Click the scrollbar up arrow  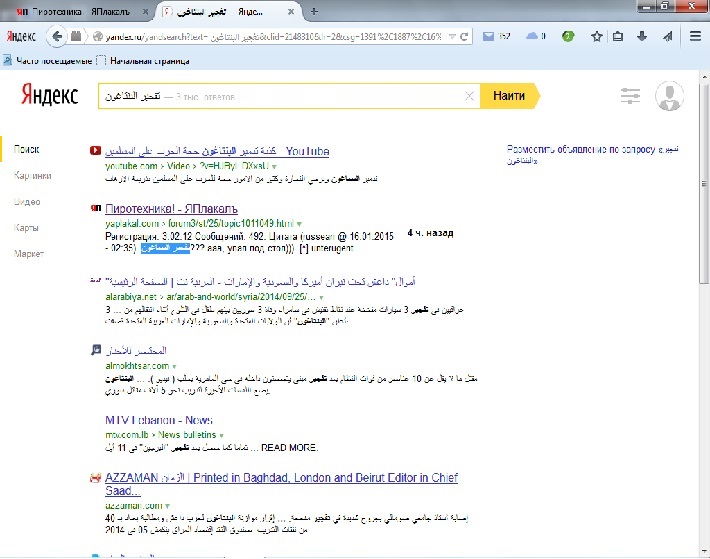pos(704,76)
